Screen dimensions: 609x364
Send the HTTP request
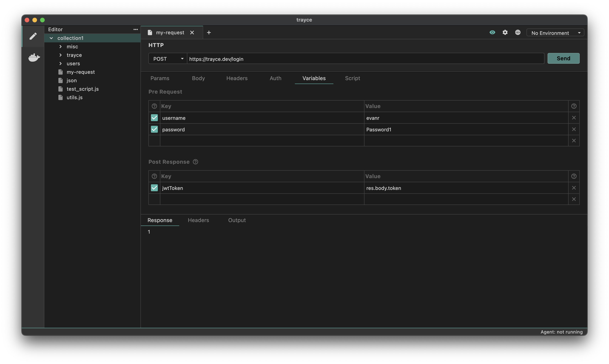[x=563, y=58]
